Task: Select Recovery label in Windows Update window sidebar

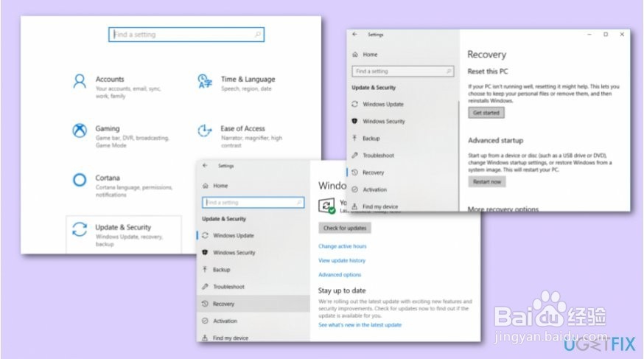Action: point(223,304)
